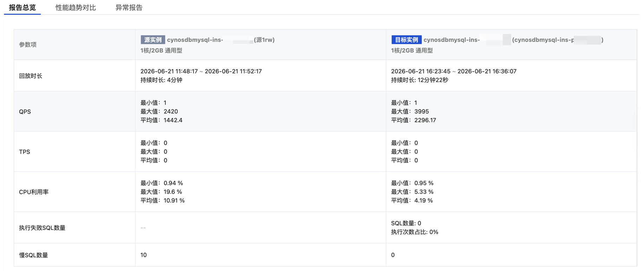Select source instance name ending (源1rw)
The image size is (644, 271).
click(221, 40)
